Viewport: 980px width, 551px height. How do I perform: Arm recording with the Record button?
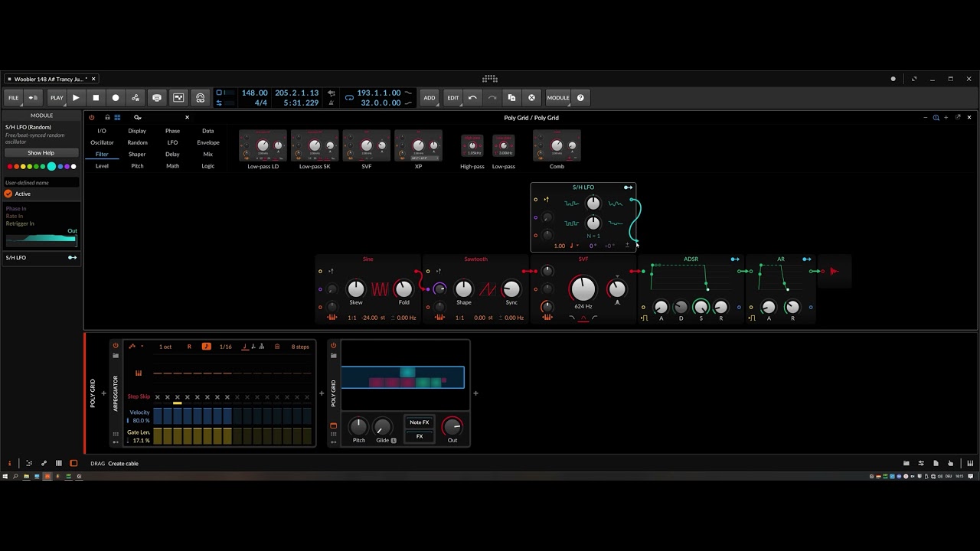point(116,97)
